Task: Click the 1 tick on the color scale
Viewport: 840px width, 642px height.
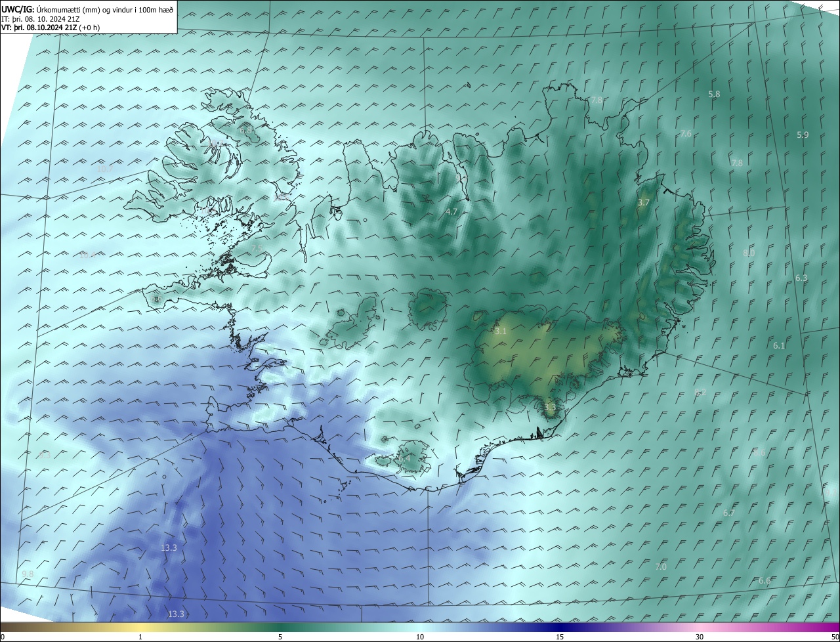Action: [140, 637]
